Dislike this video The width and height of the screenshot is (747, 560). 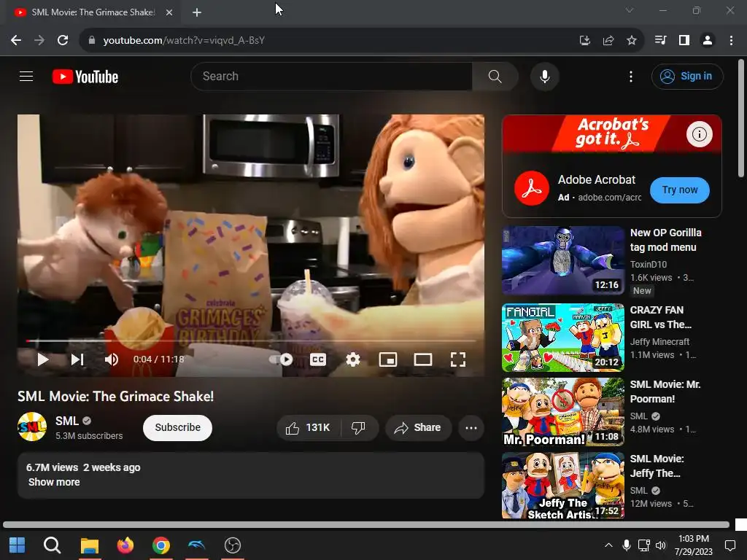coord(359,427)
